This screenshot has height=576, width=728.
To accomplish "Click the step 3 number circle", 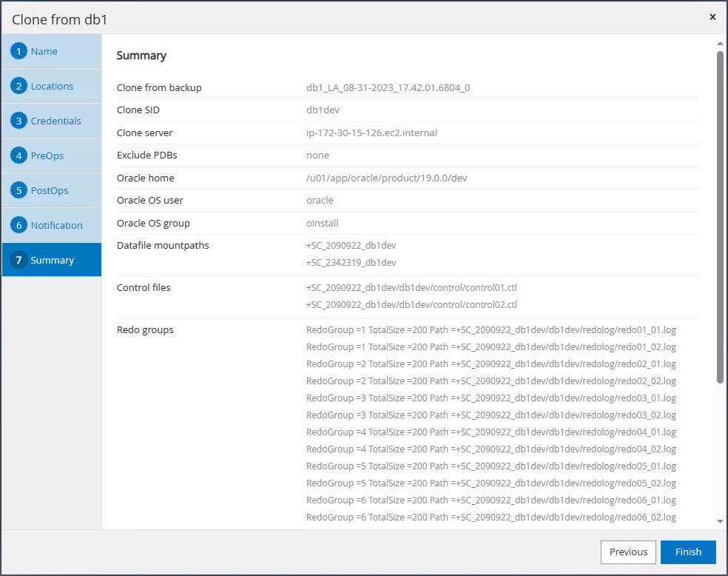I will click(x=19, y=121).
